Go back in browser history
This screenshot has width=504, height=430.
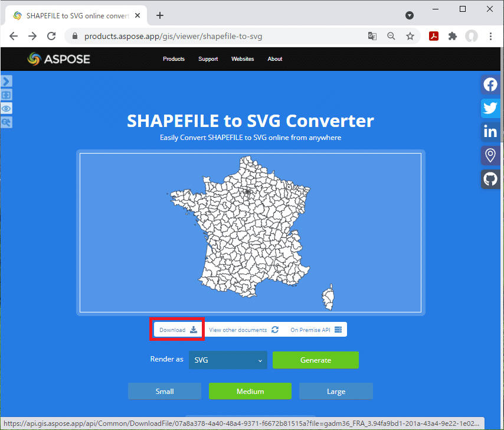point(14,36)
